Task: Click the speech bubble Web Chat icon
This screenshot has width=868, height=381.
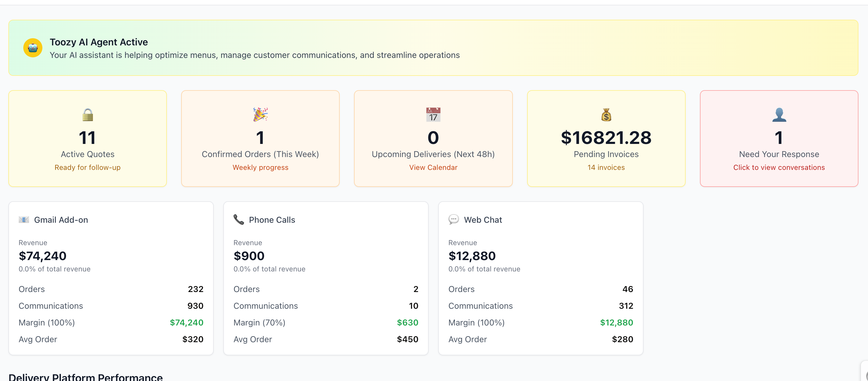Action: [453, 219]
